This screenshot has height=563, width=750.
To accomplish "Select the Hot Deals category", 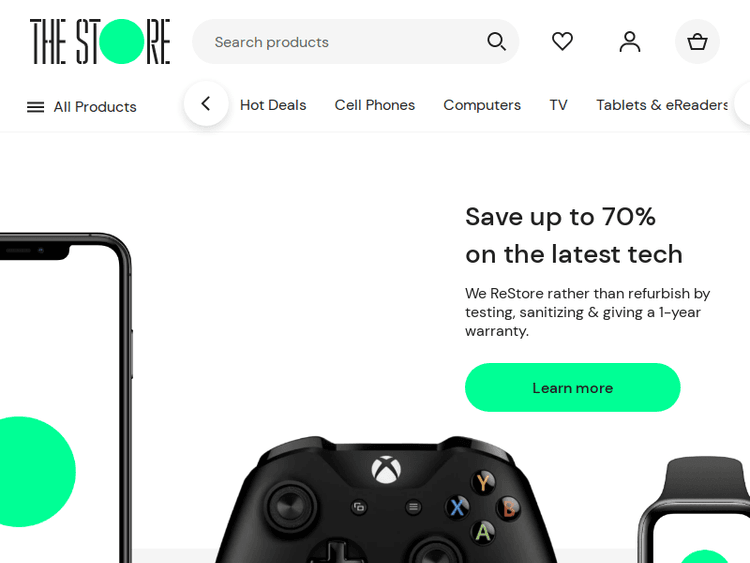I will click(273, 105).
